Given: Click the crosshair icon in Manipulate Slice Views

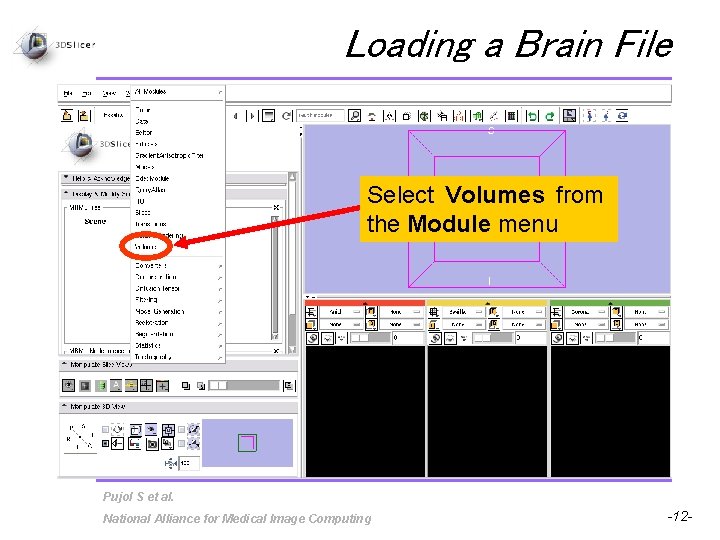Looking at the screenshot, I should point(163,385).
